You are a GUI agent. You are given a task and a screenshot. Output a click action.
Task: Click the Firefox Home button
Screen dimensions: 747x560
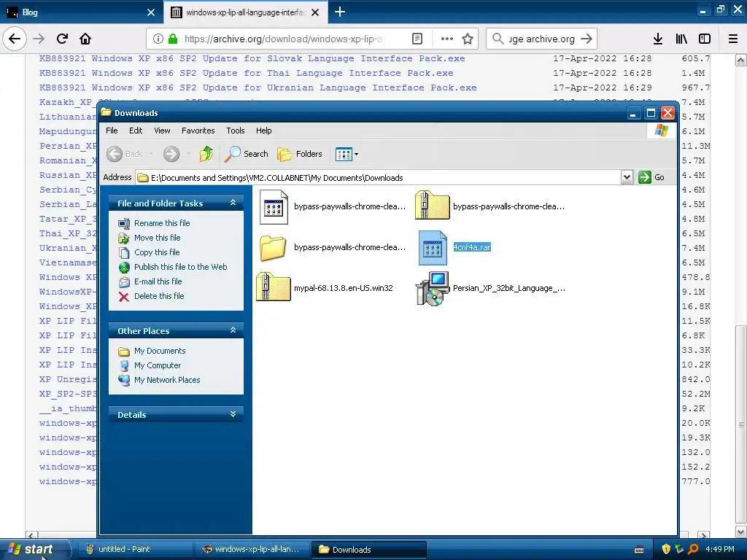point(85,39)
